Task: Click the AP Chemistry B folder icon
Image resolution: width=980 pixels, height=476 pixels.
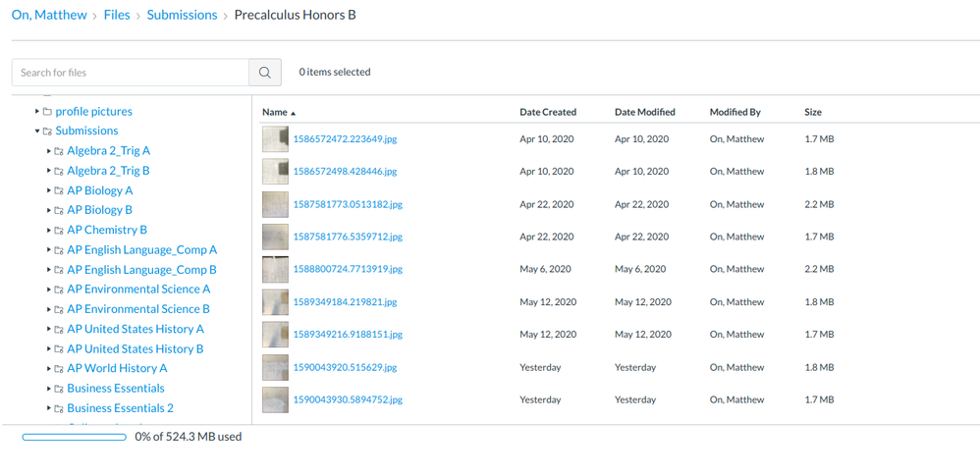Action: 59,231
